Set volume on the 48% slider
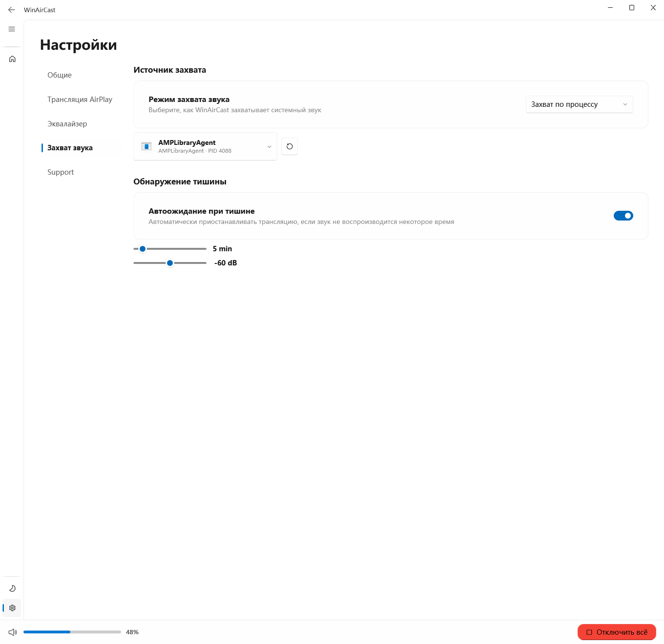This screenshot has width=664, height=644. coord(72,632)
